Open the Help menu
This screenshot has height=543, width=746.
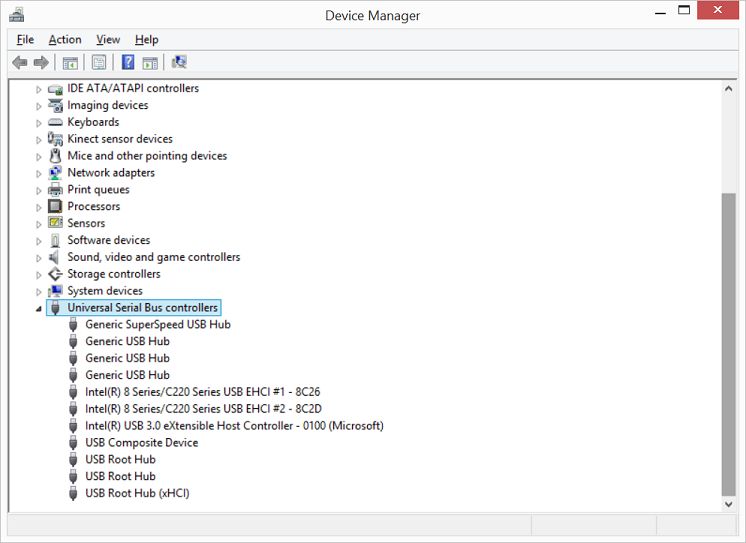pyautogui.click(x=147, y=39)
